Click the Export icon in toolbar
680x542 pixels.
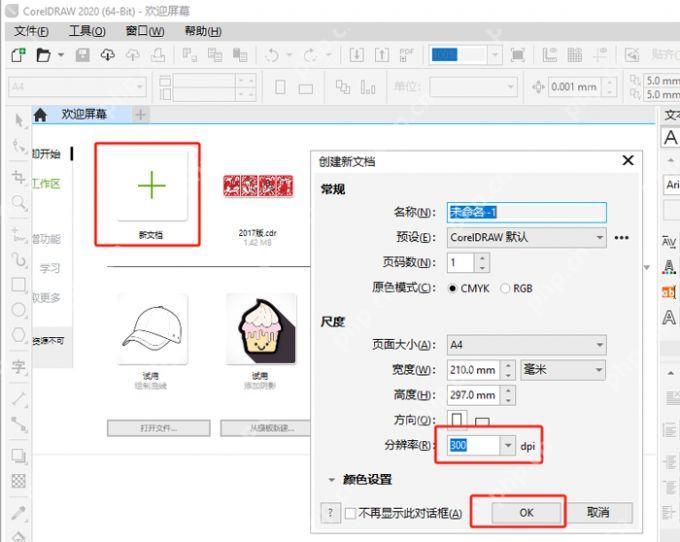tap(382, 55)
